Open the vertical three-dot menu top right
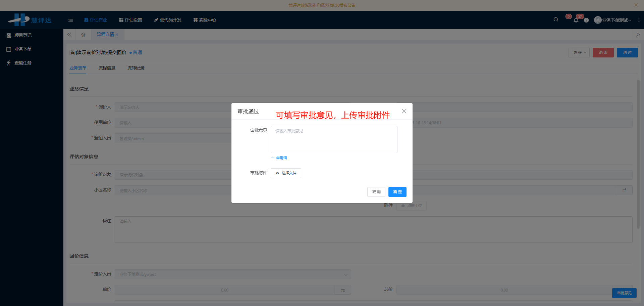The width and height of the screenshot is (644, 306). coord(639,20)
